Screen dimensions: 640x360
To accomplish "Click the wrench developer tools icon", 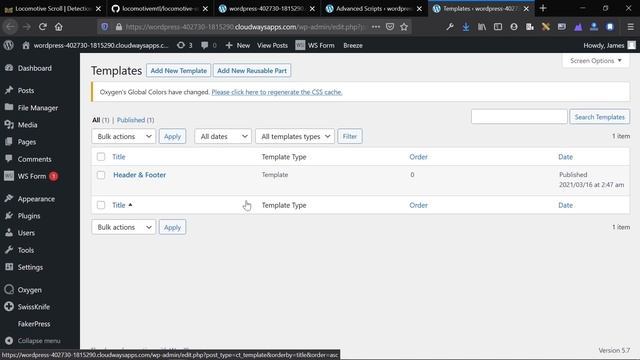I will click(x=450, y=27).
